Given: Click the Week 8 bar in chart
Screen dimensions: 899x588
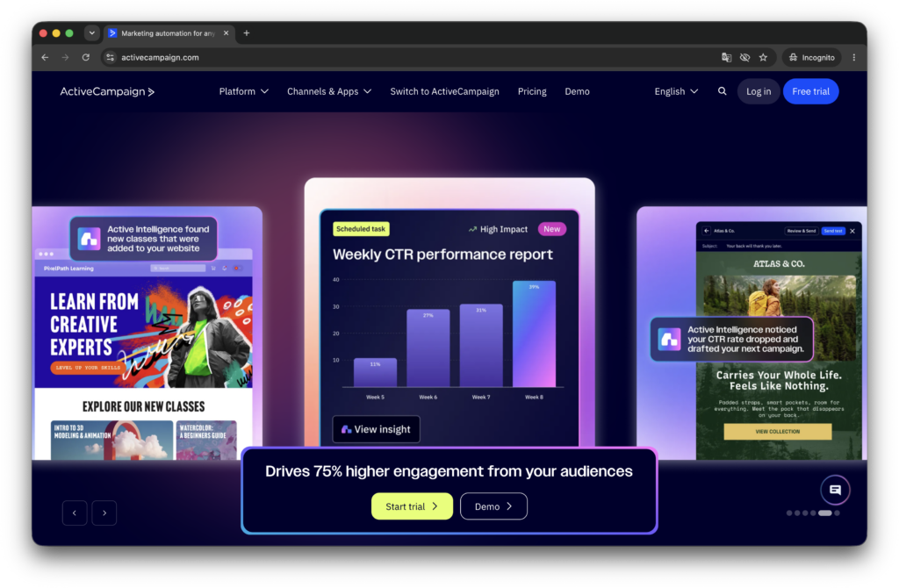Looking at the screenshot, I should (534, 333).
